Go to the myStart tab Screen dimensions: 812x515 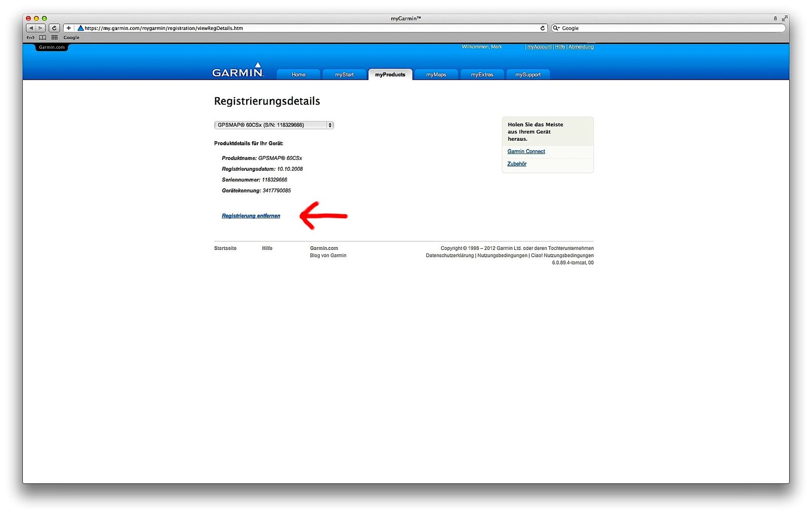coord(344,75)
